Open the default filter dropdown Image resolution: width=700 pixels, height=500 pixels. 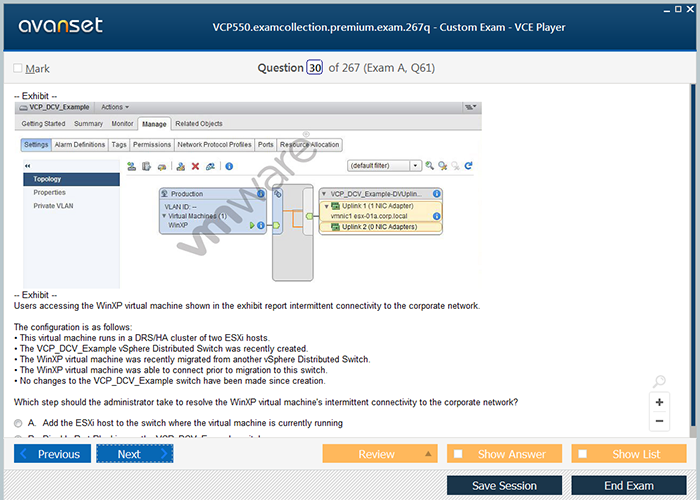(x=384, y=166)
